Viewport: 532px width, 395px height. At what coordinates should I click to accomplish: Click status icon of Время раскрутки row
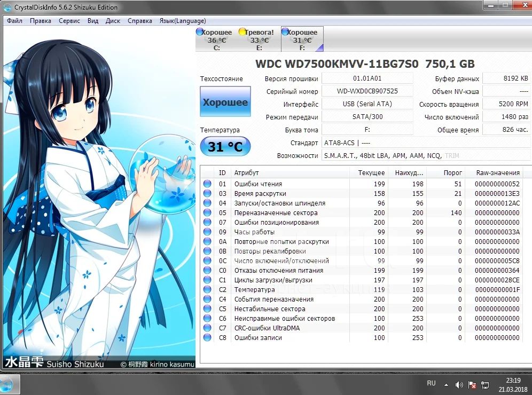coord(207,193)
